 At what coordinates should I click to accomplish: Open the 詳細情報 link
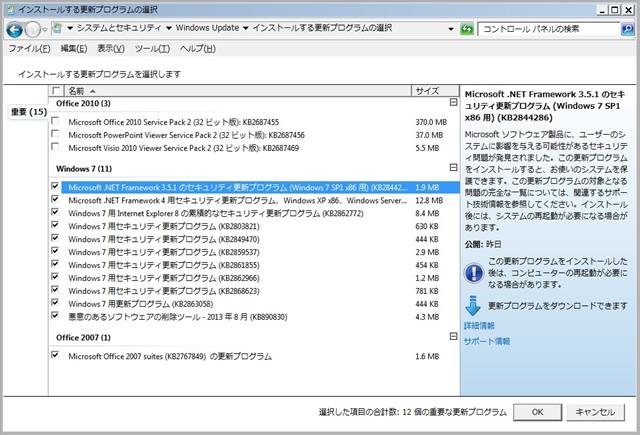tap(479, 326)
